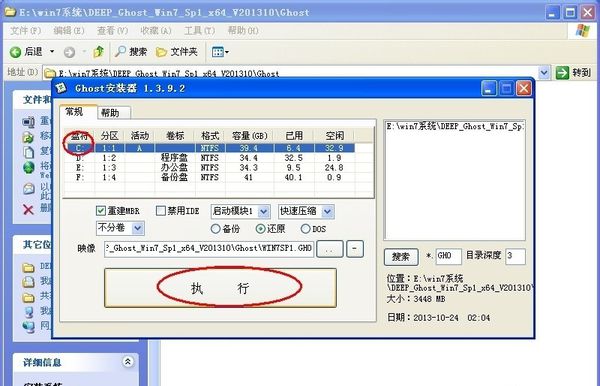Collapse the 详细信息 panel chevron
This screenshot has height=386, width=600.
pos(128,361)
